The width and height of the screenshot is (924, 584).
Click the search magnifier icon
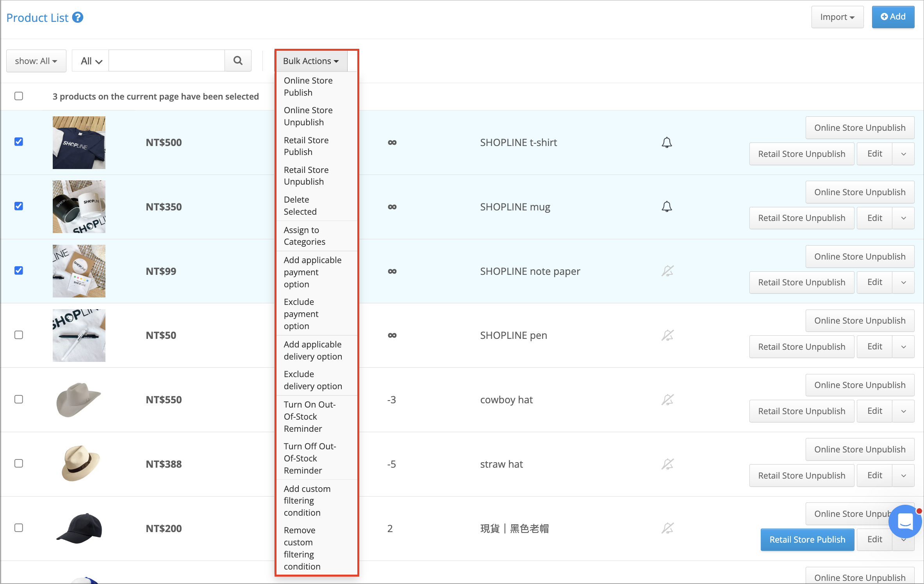238,61
